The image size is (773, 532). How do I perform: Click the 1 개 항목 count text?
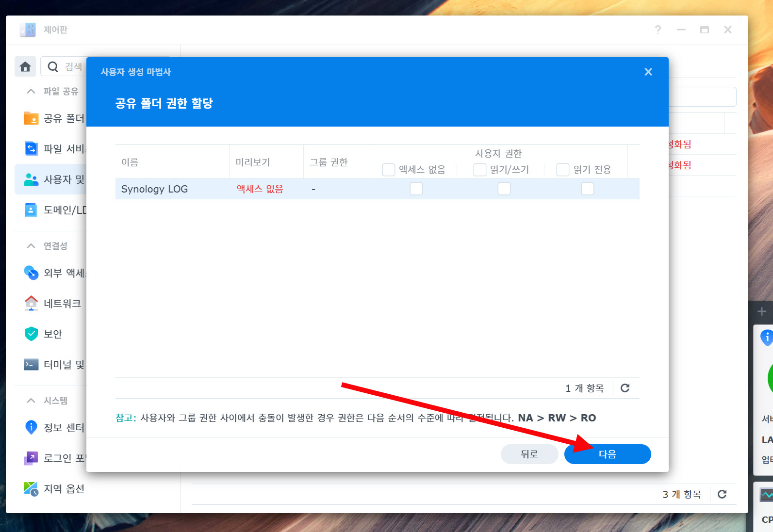pos(585,388)
